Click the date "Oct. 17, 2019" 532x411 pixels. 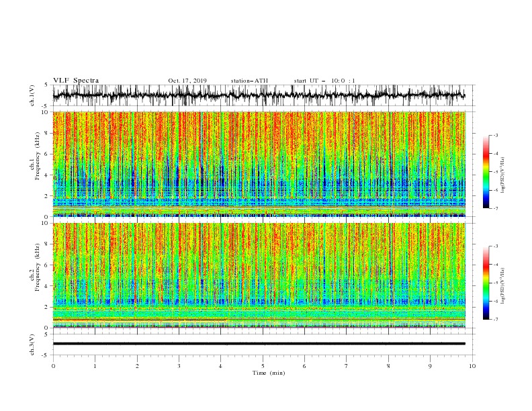187,81
